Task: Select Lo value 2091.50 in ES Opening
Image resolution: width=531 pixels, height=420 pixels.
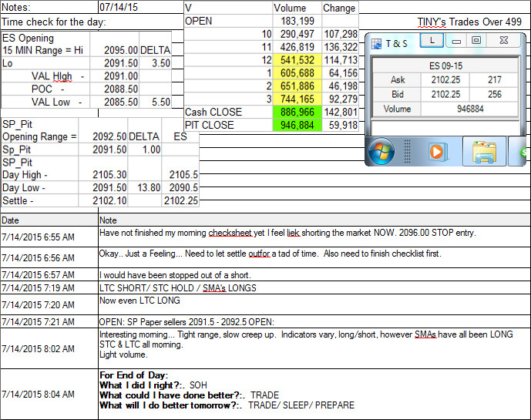Action: click(x=115, y=63)
